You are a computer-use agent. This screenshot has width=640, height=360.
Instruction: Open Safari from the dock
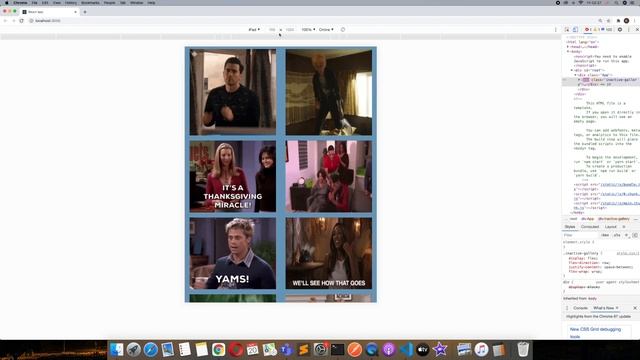(x=151, y=350)
